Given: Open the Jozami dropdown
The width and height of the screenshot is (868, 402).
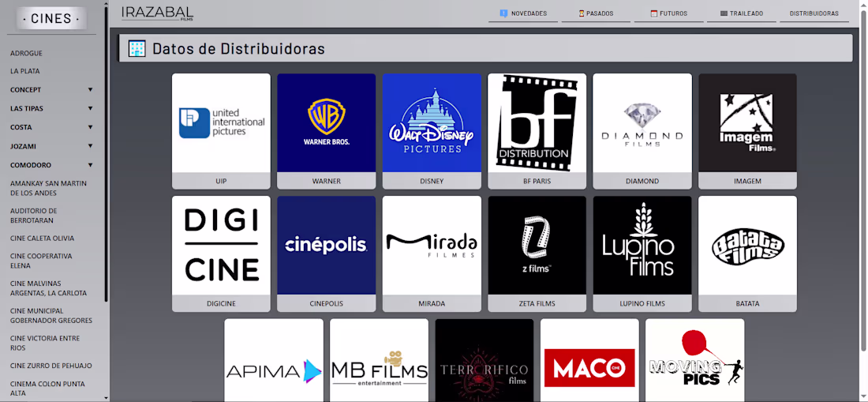Looking at the screenshot, I should click(51, 146).
